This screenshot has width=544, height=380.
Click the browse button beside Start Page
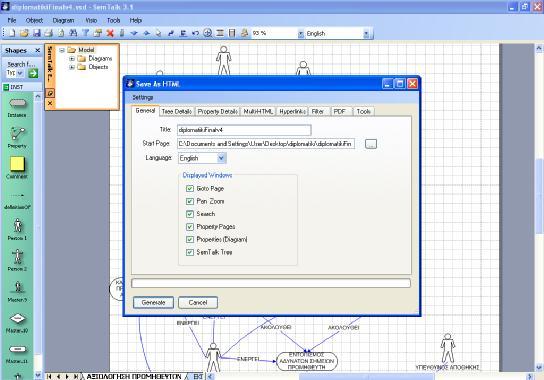371,144
